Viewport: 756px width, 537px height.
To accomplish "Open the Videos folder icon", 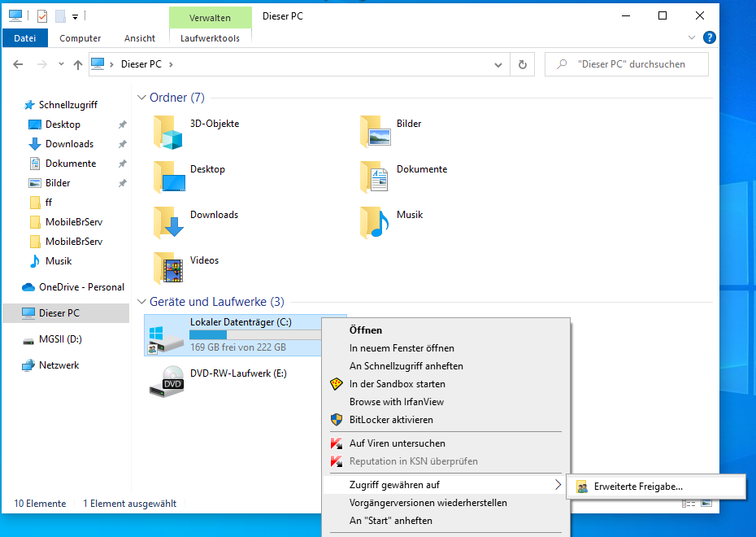I will click(169, 268).
